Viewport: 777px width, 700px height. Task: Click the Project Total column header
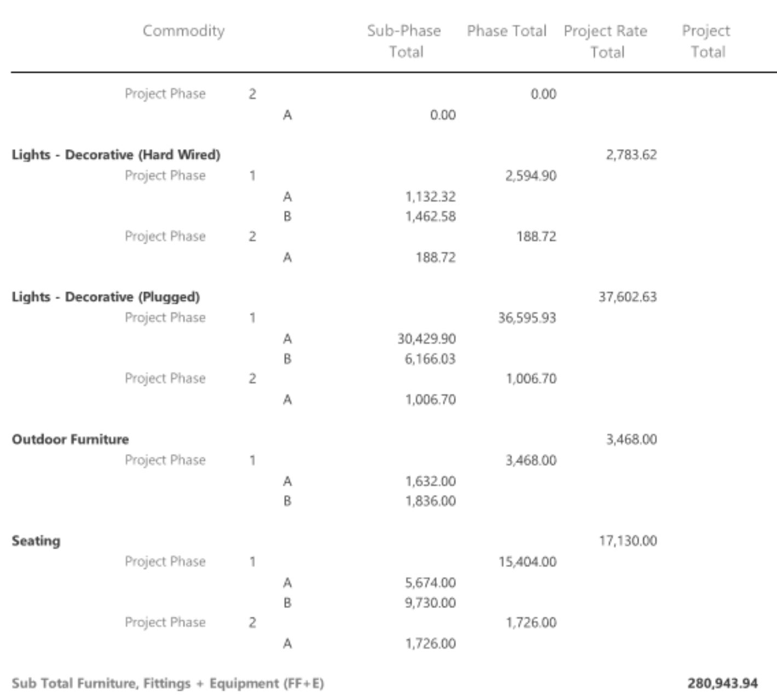(706, 41)
